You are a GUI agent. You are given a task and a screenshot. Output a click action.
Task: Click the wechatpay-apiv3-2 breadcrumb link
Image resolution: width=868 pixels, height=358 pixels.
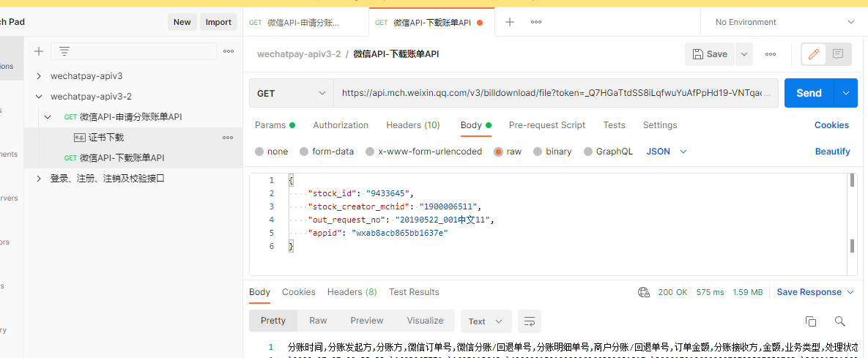click(299, 54)
